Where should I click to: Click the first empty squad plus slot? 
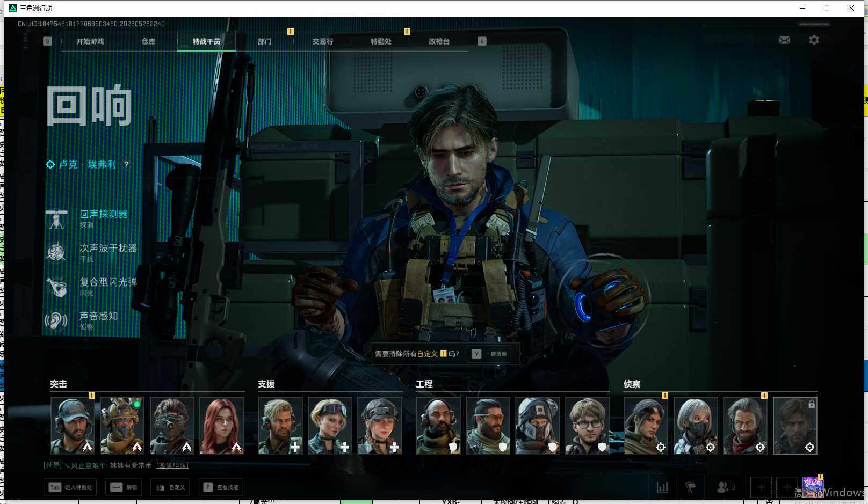tap(761, 487)
